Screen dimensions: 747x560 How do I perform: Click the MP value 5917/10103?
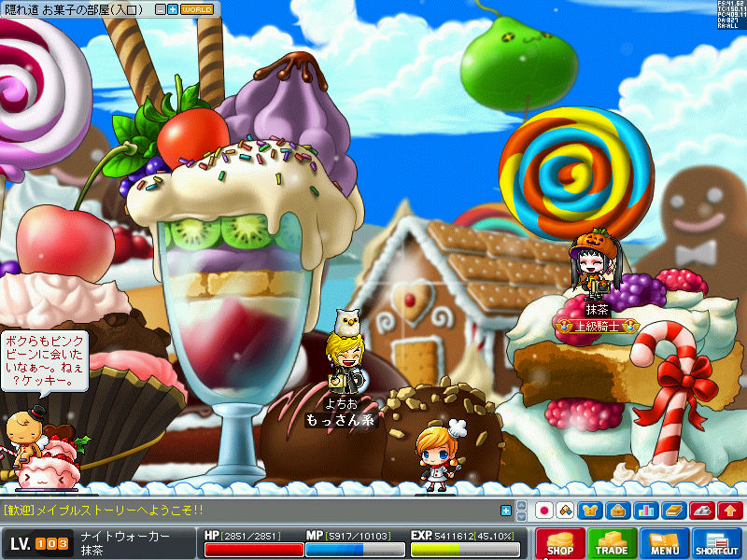pyautogui.click(x=359, y=536)
